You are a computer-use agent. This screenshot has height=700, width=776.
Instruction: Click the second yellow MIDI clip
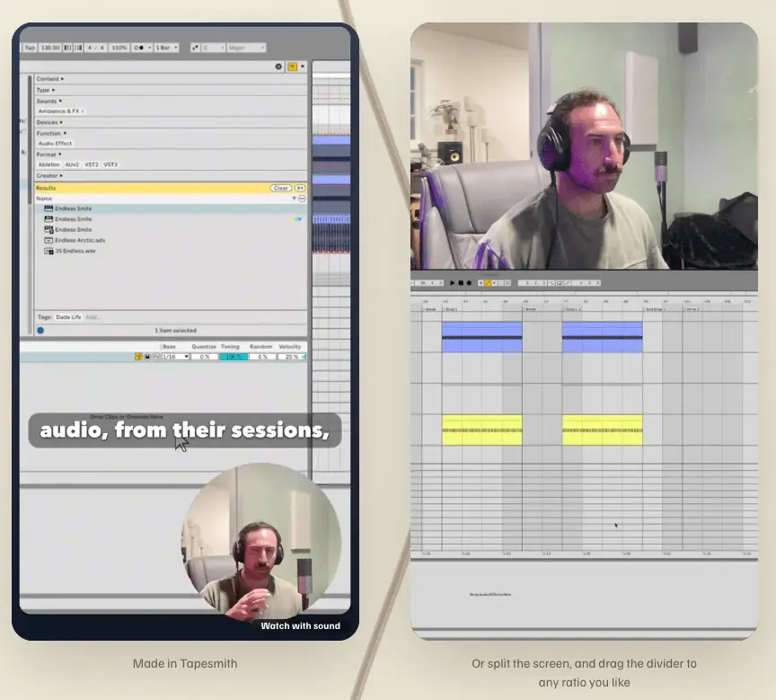tap(603, 430)
